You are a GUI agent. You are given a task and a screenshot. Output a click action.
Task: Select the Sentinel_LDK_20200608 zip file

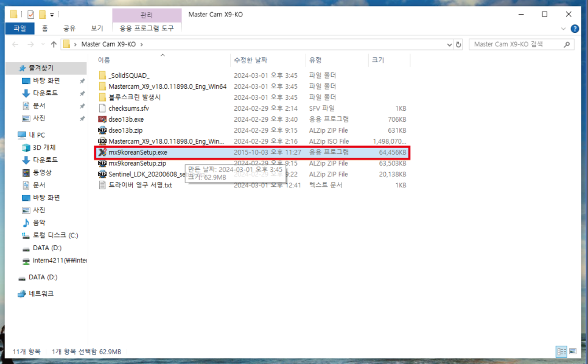pos(146,174)
